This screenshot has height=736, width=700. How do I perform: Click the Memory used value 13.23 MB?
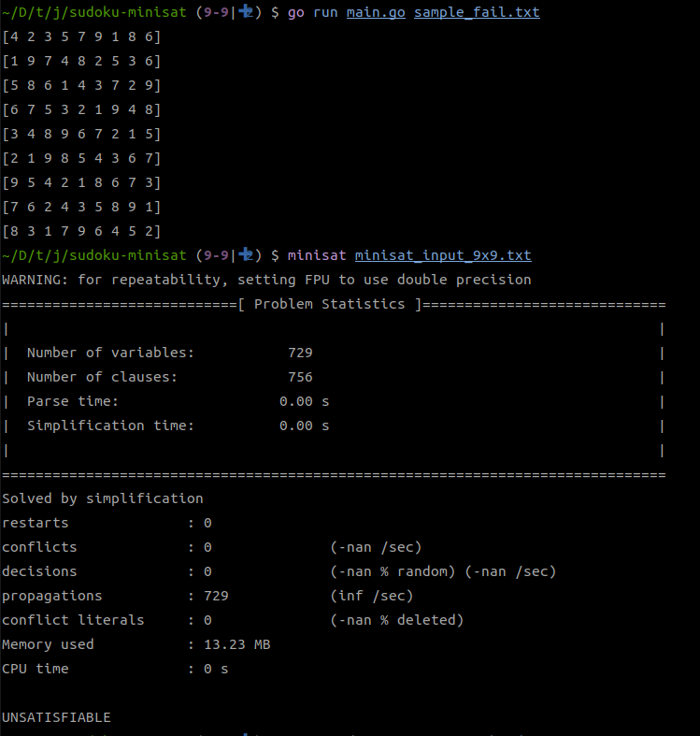pyautogui.click(x=237, y=644)
